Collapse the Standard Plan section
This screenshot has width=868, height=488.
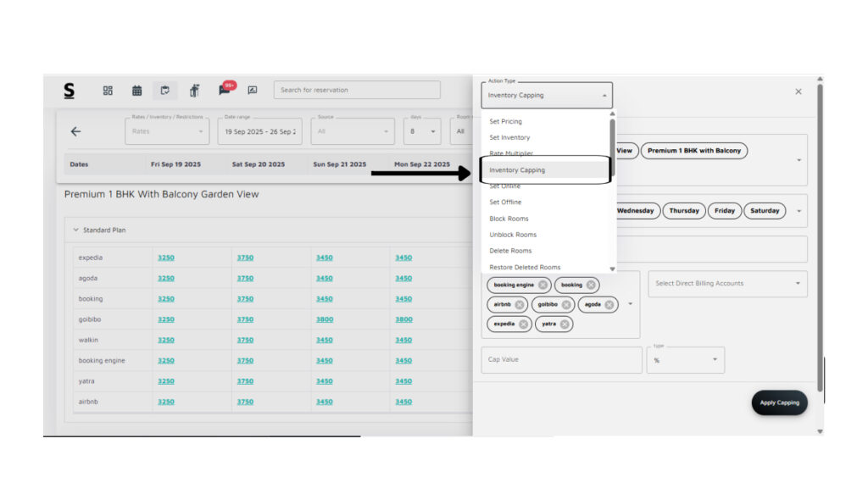tap(75, 230)
